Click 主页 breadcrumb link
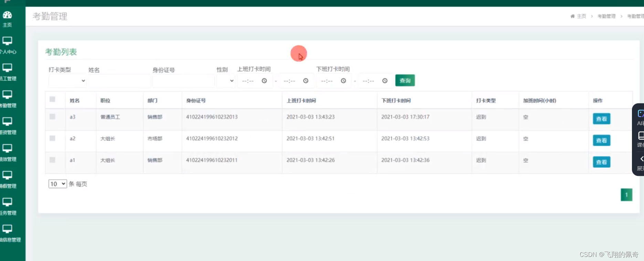 click(581, 16)
